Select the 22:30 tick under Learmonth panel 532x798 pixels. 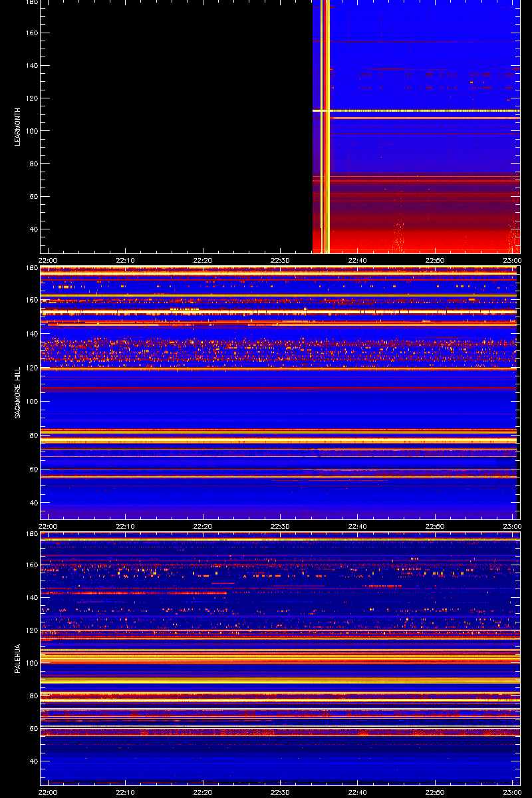coord(280,260)
